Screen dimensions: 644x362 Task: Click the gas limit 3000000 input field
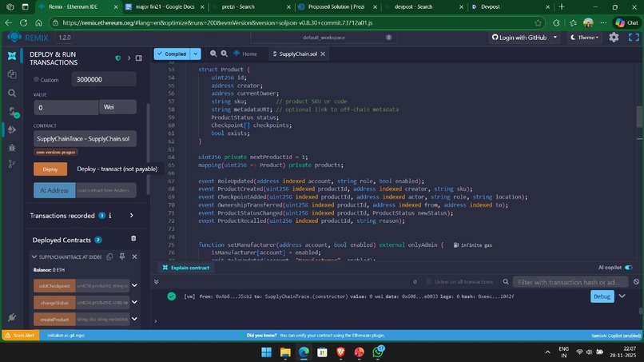(x=104, y=79)
